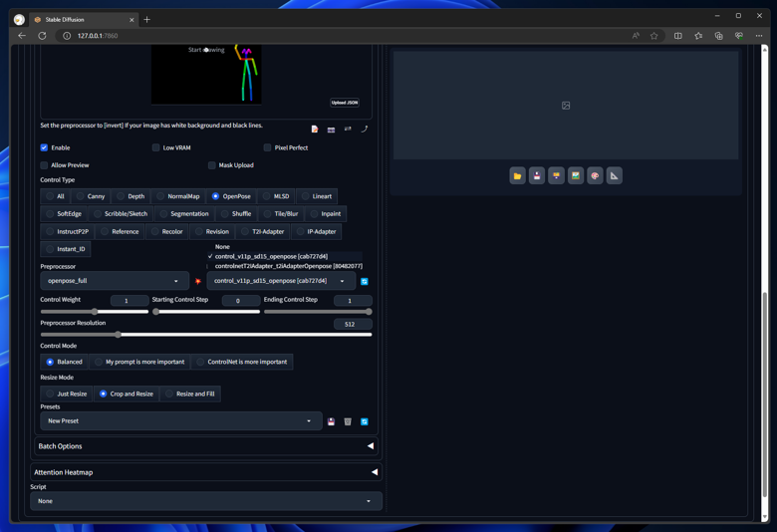Enable Low VRAM option
The width and height of the screenshot is (777, 532).
[155, 147]
